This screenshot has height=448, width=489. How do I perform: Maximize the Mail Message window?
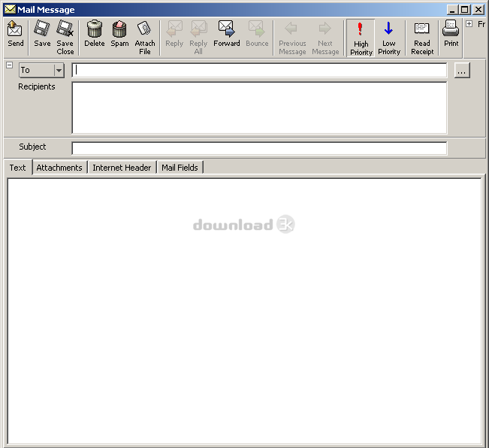(x=464, y=10)
